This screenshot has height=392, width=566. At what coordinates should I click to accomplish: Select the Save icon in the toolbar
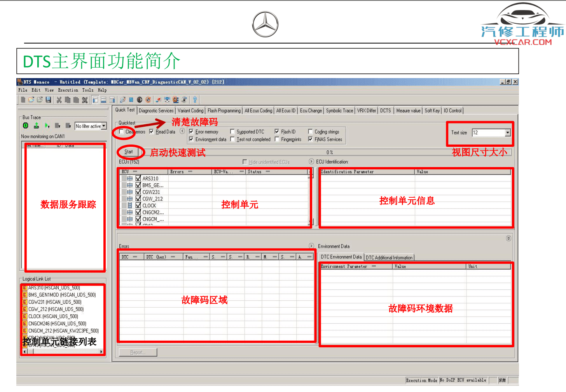pyautogui.click(x=48, y=100)
